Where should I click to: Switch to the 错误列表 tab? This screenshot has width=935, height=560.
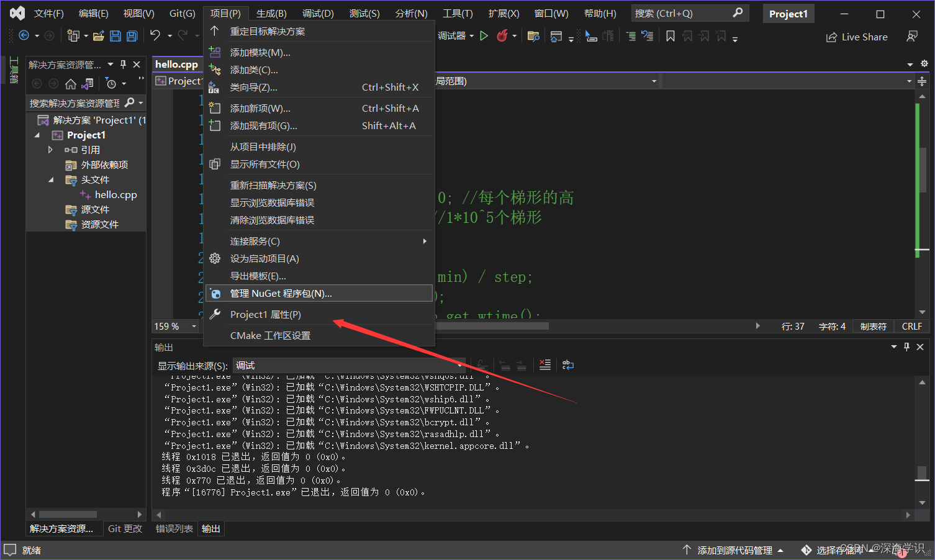[174, 528]
